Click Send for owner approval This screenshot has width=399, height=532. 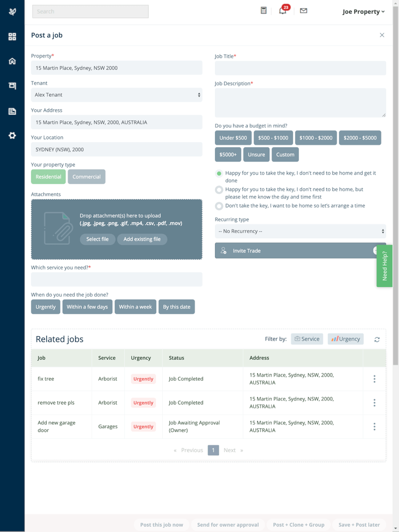click(x=228, y=525)
